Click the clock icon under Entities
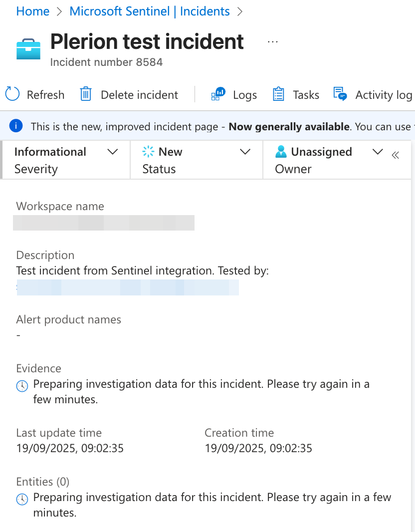 tap(22, 500)
